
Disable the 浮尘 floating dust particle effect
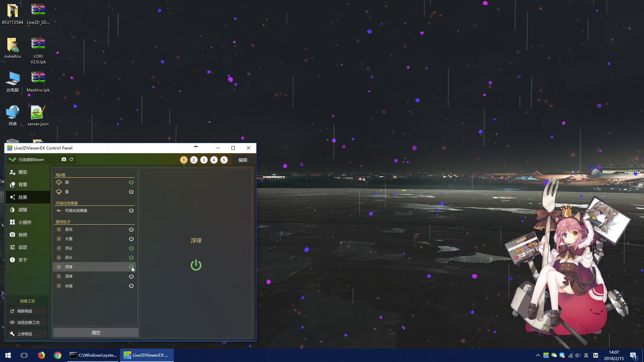click(x=131, y=248)
